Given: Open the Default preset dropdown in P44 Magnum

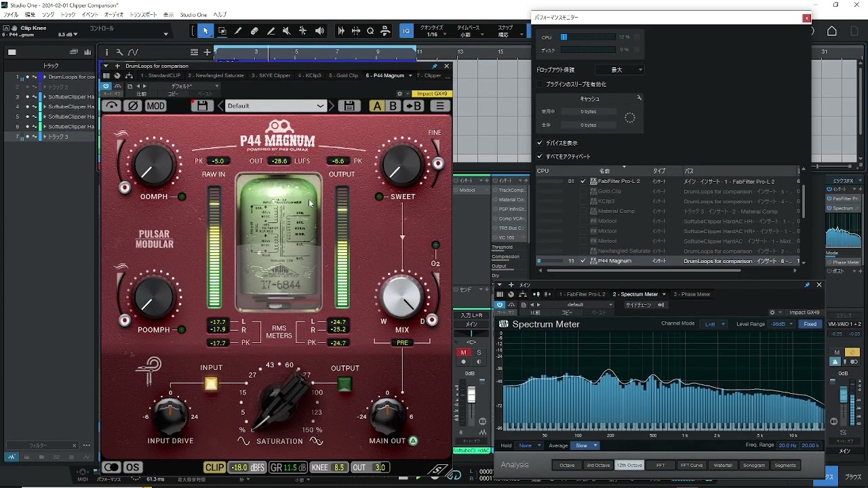Looking at the screenshot, I should pyautogui.click(x=275, y=106).
